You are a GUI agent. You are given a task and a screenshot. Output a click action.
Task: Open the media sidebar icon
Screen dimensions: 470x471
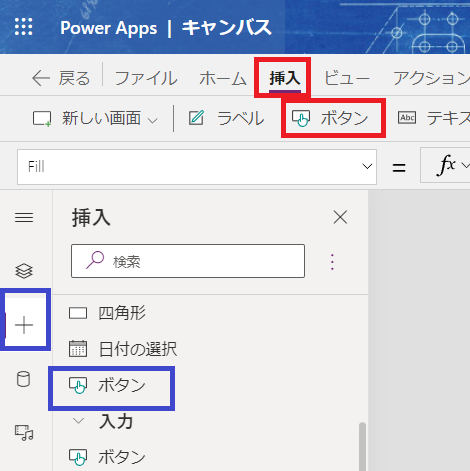click(x=24, y=432)
